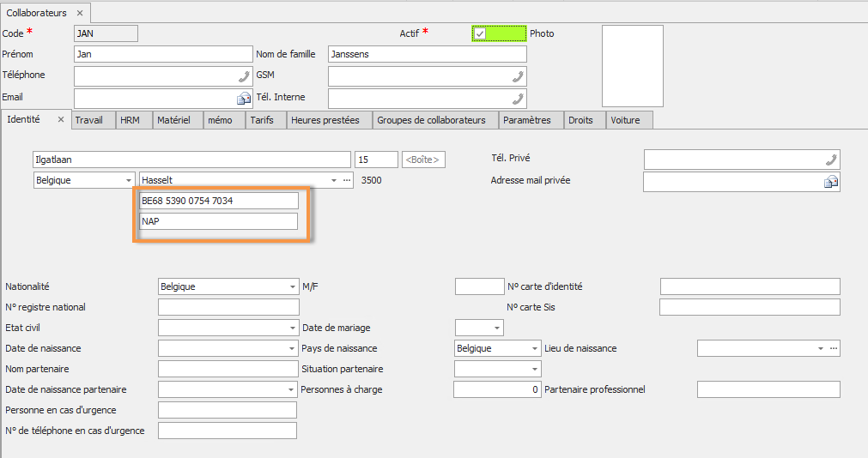Click the Partenaire professionnel field
868x458 pixels.
(x=769, y=389)
